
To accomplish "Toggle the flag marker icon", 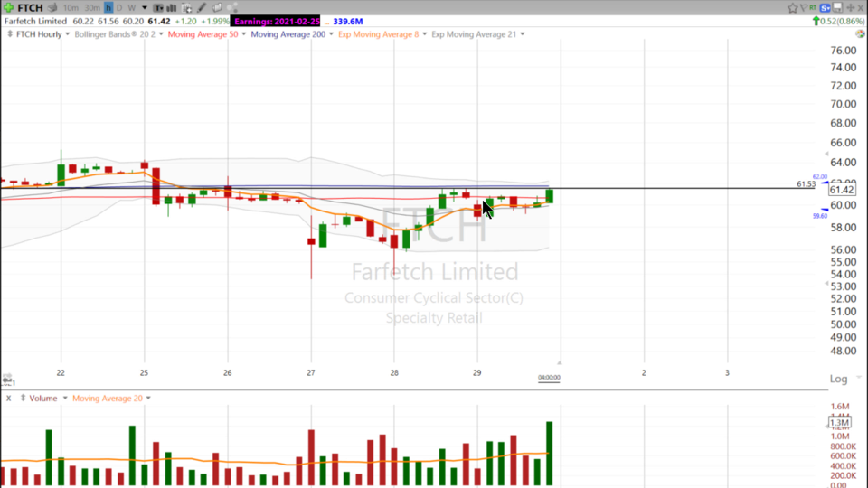I will (803, 8).
